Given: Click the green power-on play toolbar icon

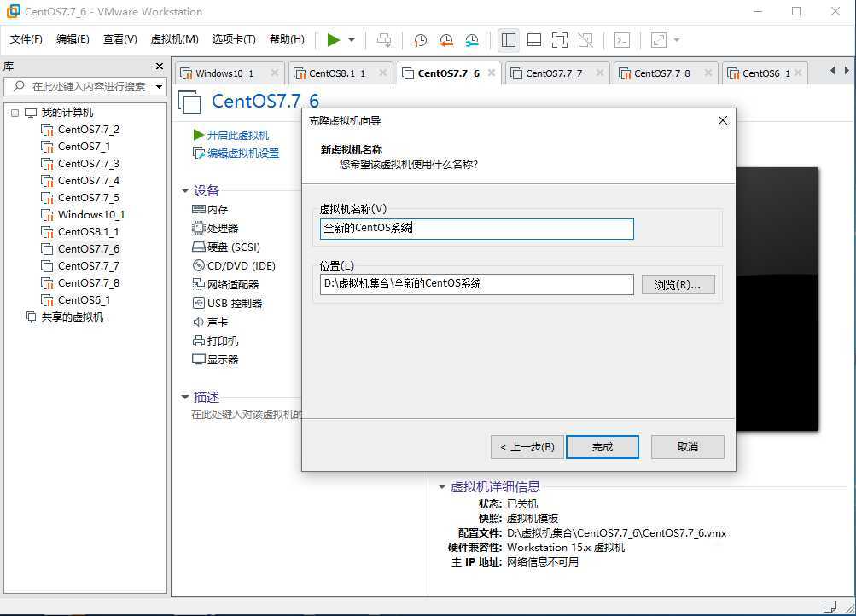Looking at the screenshot, I should click(x=334, y=40).
